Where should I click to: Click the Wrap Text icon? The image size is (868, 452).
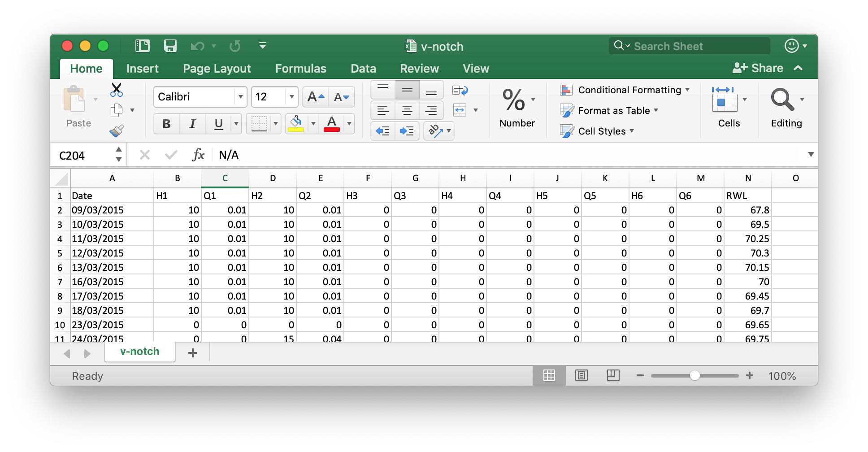(x=460, y=91)
